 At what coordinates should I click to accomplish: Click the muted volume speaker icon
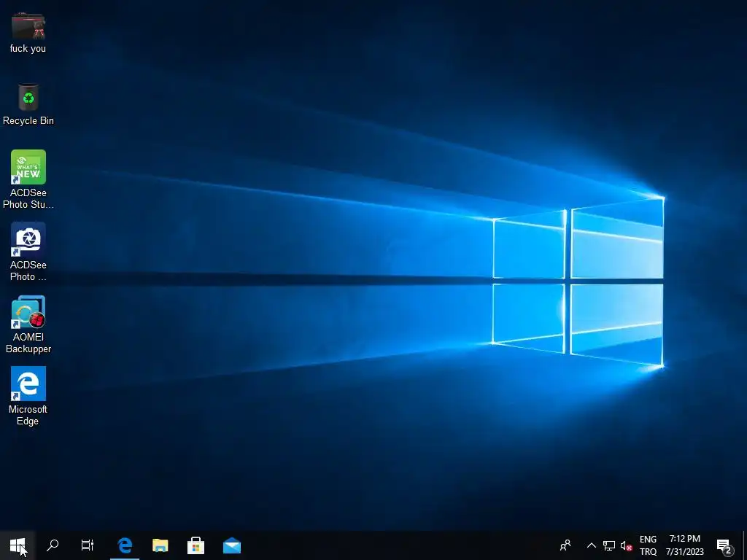(626, 545)
